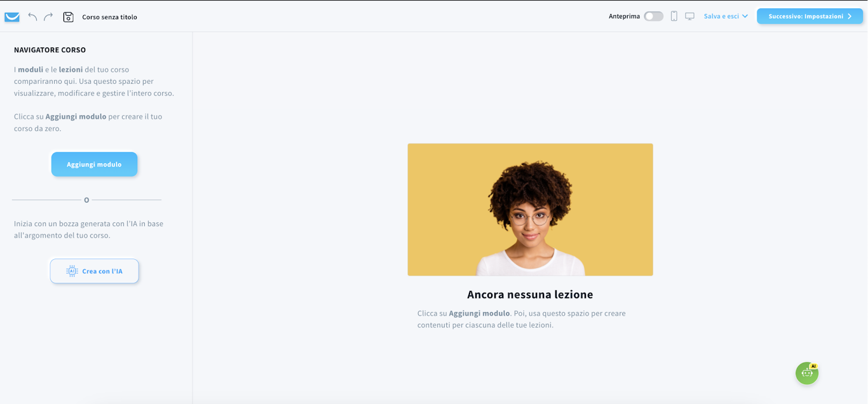Image resolution: width=868 pixels, height=404 pixels.
Task: Undo the last action
Action: click(32, 16)
